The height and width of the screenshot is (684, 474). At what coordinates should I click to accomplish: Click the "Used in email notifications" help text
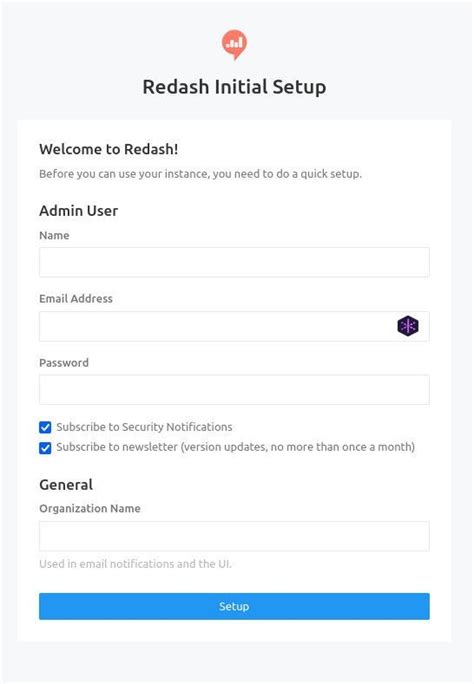coord(135,564)
